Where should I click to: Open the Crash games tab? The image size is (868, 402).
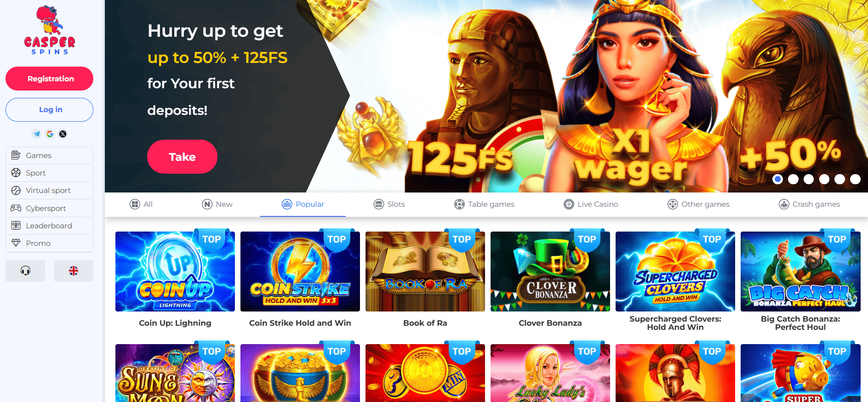point(809,204)
